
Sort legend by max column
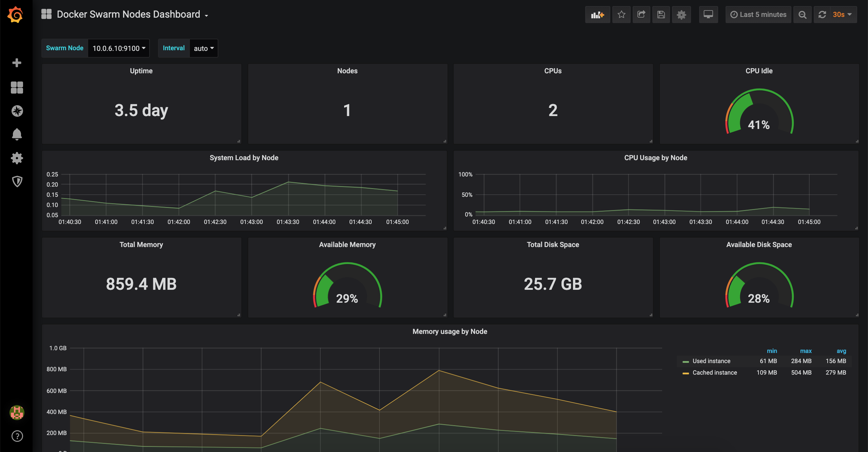[806, 351]
